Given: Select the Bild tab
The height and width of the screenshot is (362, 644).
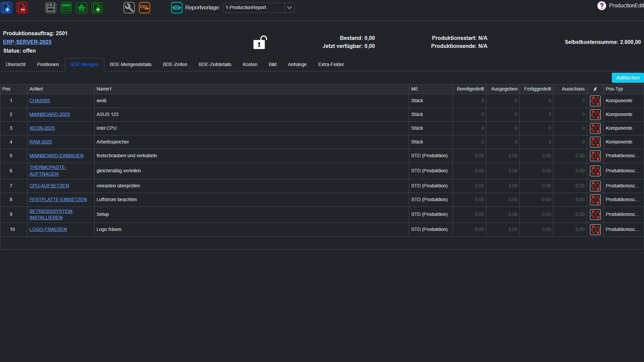Looking at the screenshot, I should [x=272, y=64].
